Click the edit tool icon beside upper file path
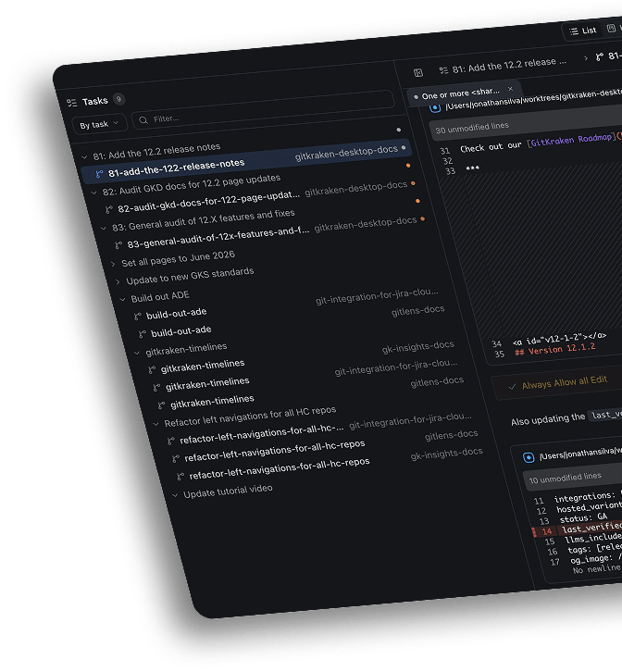This screenshot has height=672, width=622. click(435, 107)
